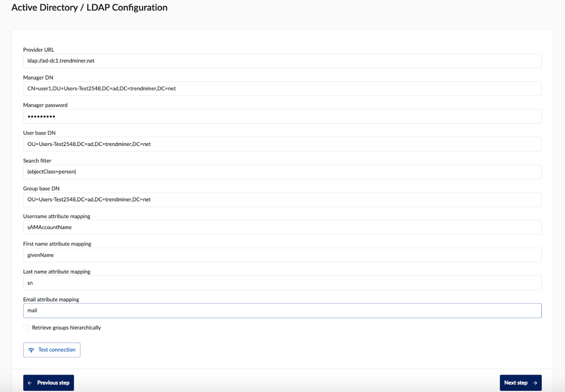Click the First name attribute mapping input

[x=282, y=255]
